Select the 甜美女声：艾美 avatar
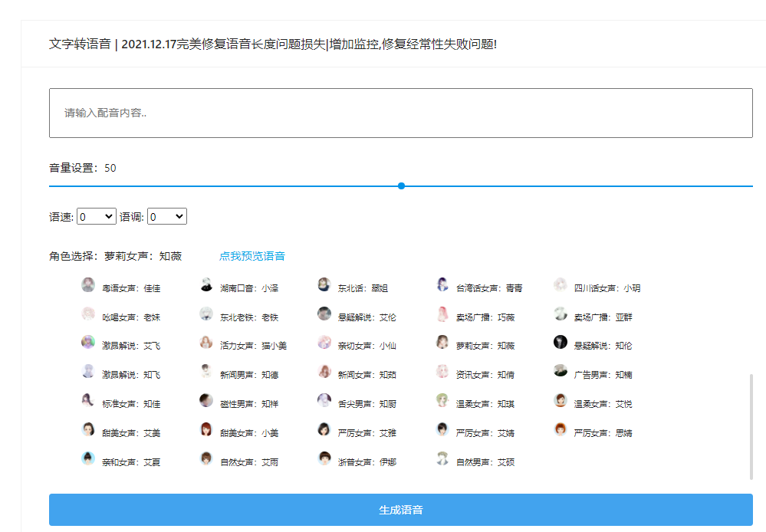The height and width of the screenshot is (532, 766). 88,429
